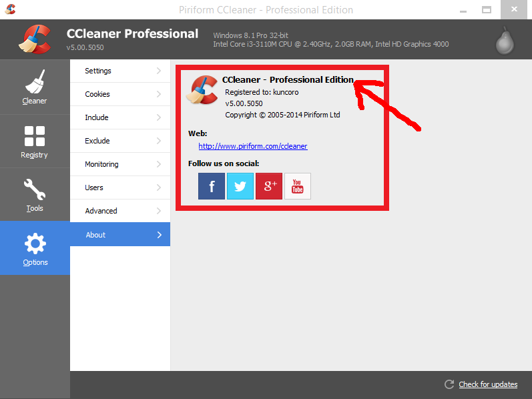This screenshot has height=399, width=532.
Task: Open the Settings options page
Action: (120, 71)
